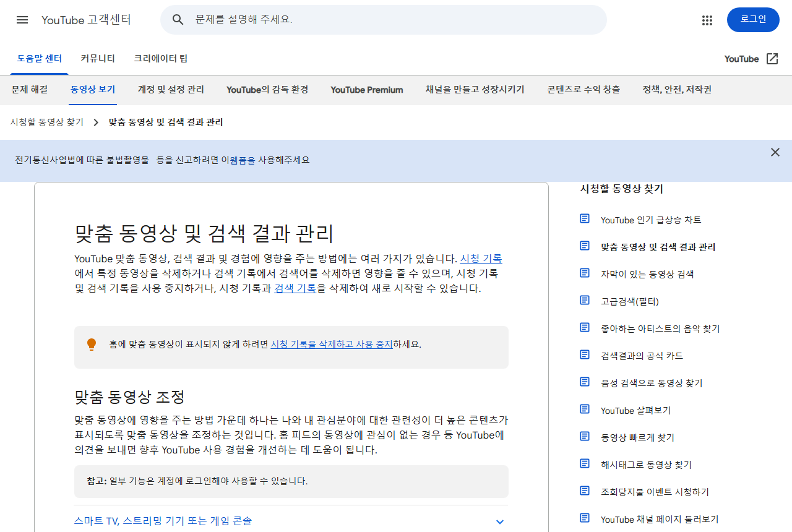Click article icon beside YouTube 인기 급상승 차트
The width and height of the screenshot is (792, 532).
(x=585, y=218)
